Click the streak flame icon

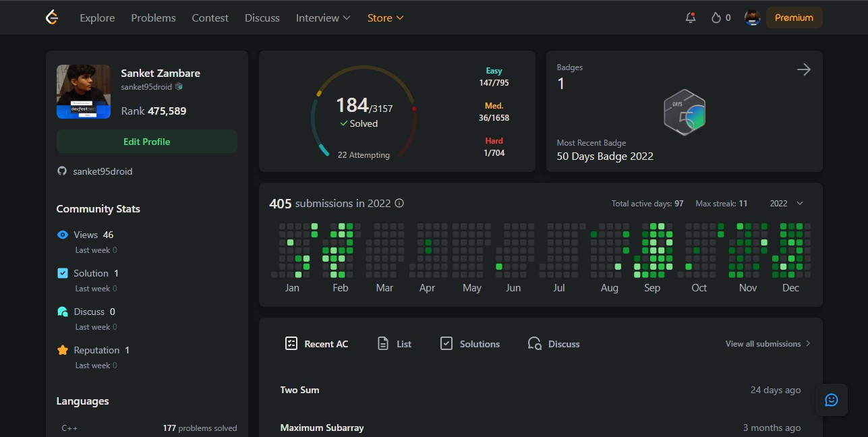pyautogui.click(x=716, y=18)
